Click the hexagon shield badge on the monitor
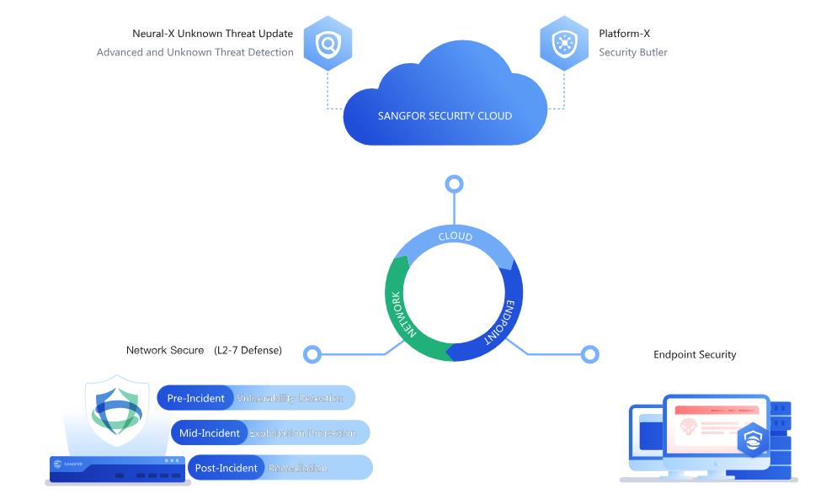This screenshot has width=826, height=504. point(754,440)
